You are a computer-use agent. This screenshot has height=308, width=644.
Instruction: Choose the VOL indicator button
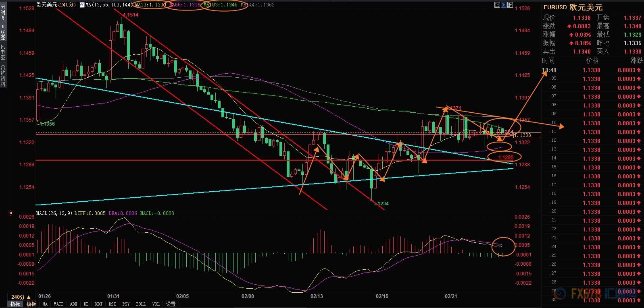[x=156, y=304]
